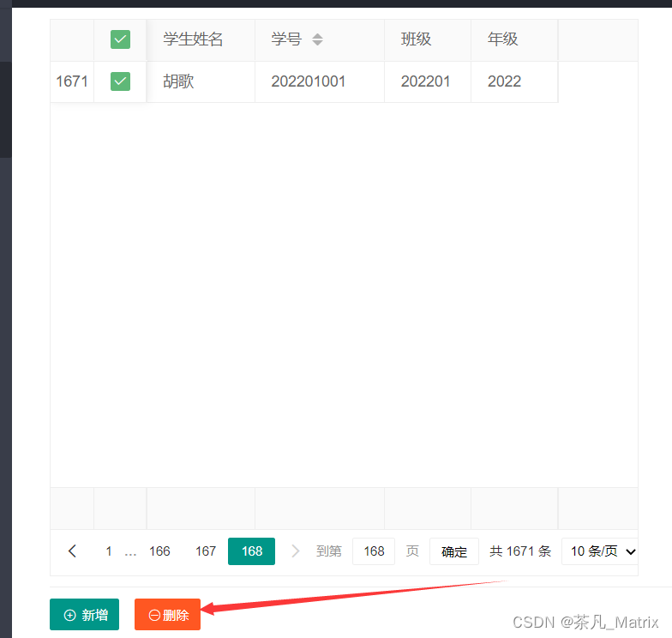Open the 10 条/页 page size dropdown

tap(600, 551)
